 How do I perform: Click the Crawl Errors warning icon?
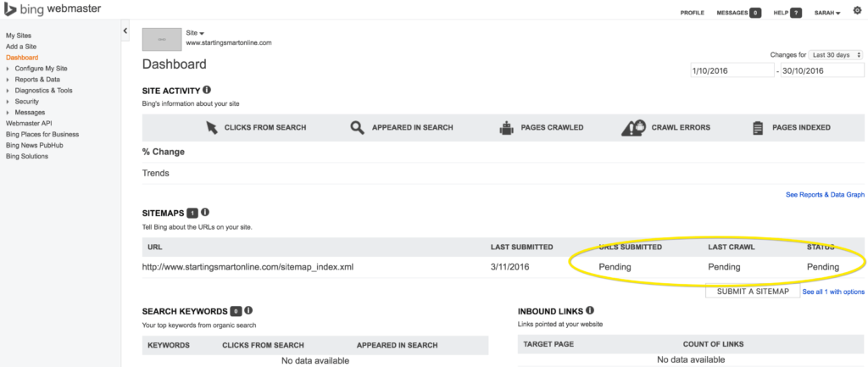(634, 128)
